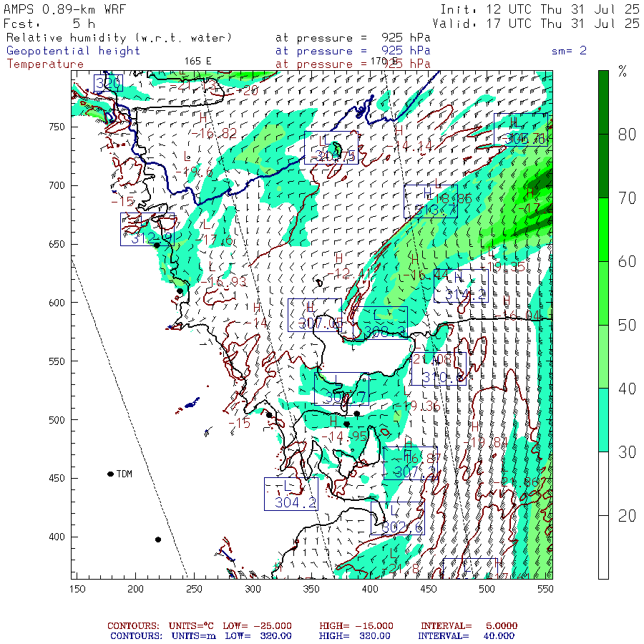Click the TDM station label

(x=124, y=474)
